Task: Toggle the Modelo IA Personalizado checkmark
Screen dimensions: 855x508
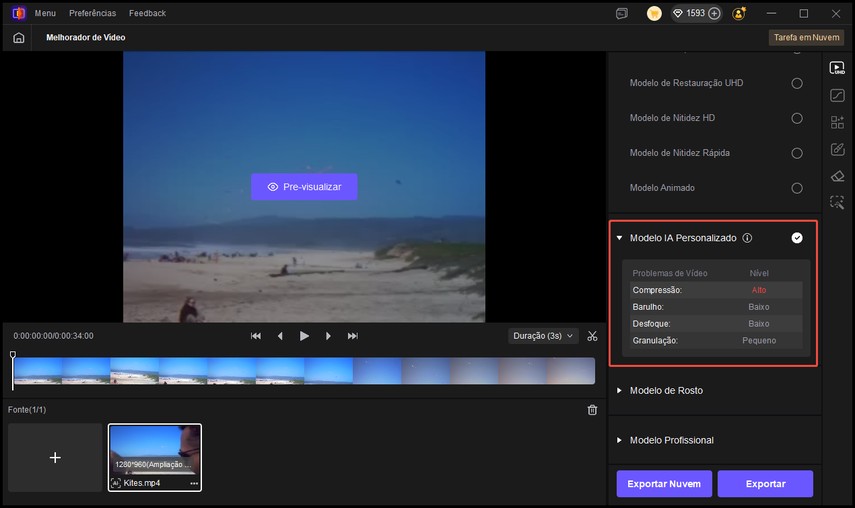Action: pos(797,238)
